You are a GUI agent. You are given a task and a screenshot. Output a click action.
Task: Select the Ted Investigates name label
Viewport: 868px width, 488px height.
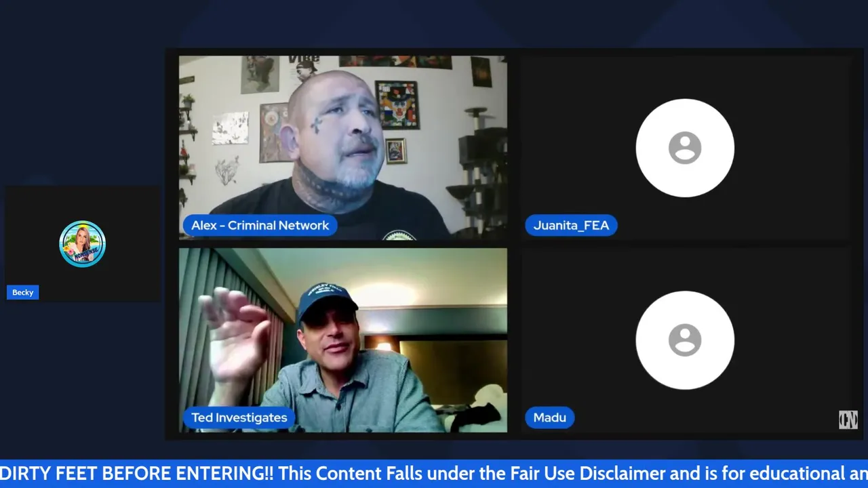239,418
